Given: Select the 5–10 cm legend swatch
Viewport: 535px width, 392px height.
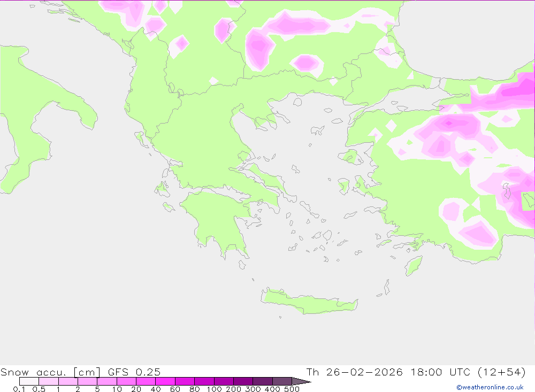Looking at the screenshot, I should point(107,381).
